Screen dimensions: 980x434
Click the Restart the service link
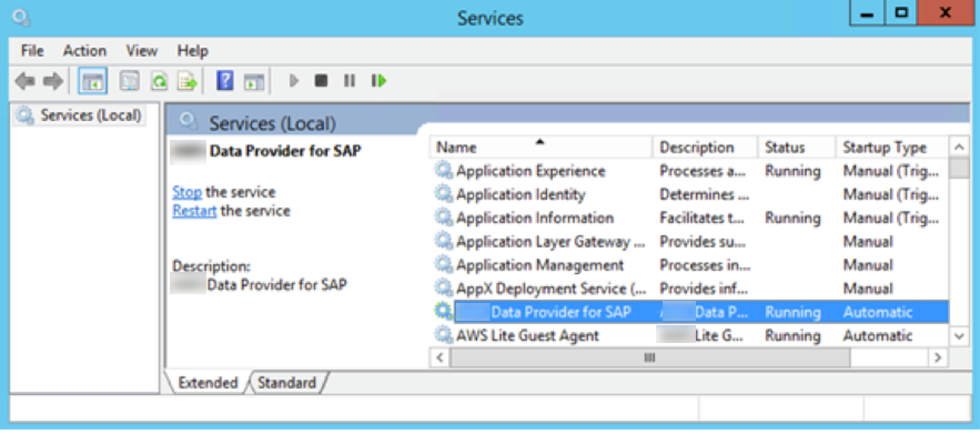click(194, 211)
